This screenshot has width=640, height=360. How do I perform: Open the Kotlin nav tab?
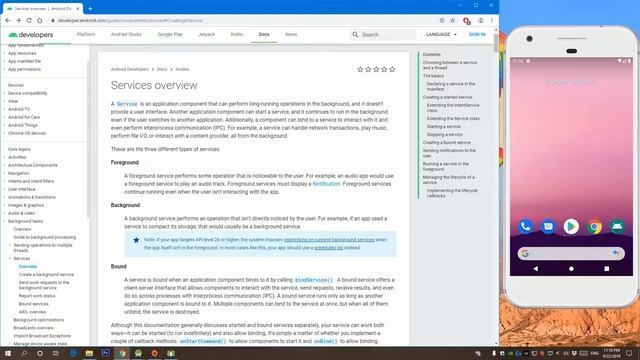point(237,34)
